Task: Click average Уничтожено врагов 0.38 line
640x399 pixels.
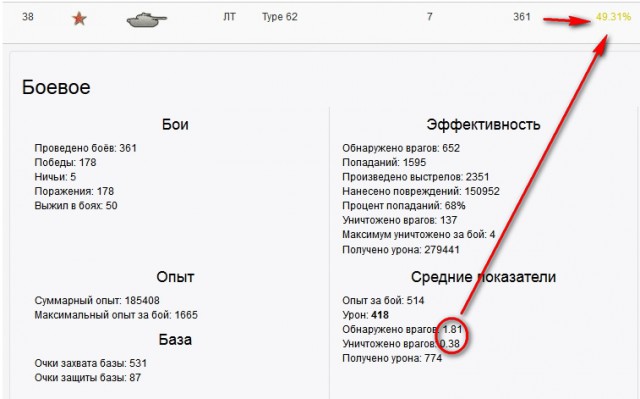Action: click(401, 344)
